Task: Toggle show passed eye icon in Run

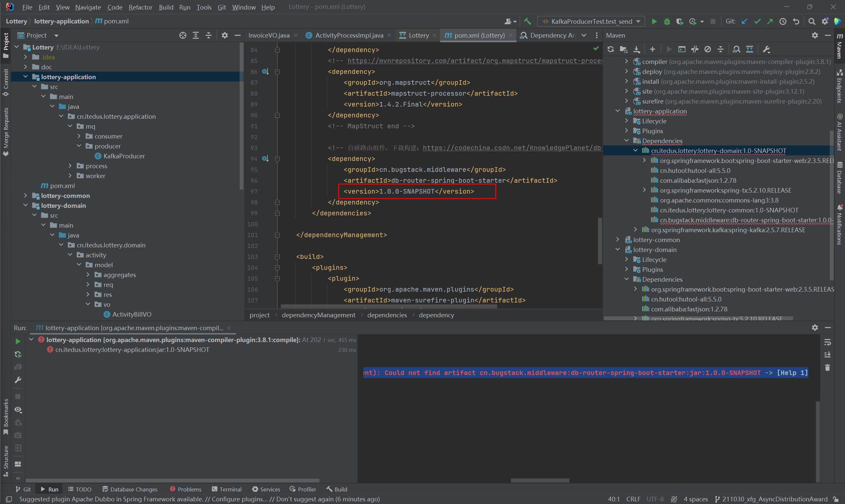Action: (18, 410)
